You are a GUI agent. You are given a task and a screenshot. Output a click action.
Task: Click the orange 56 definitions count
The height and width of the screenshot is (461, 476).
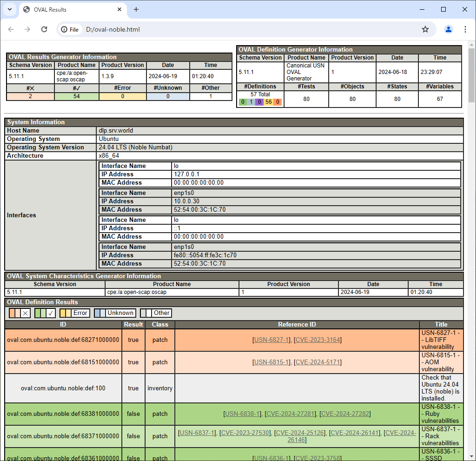click(x=268, y=102)
